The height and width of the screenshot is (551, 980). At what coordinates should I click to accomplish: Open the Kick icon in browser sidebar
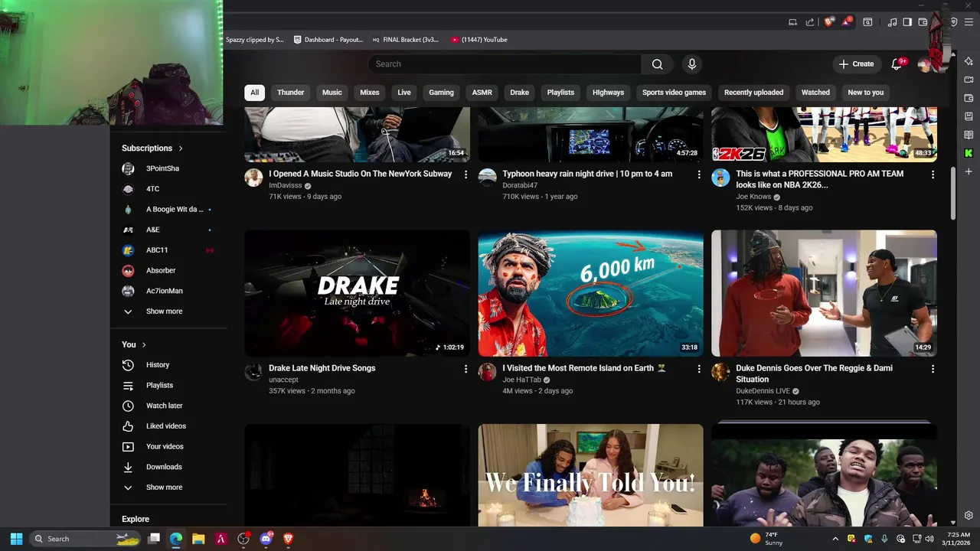click(x=969, y=153)
